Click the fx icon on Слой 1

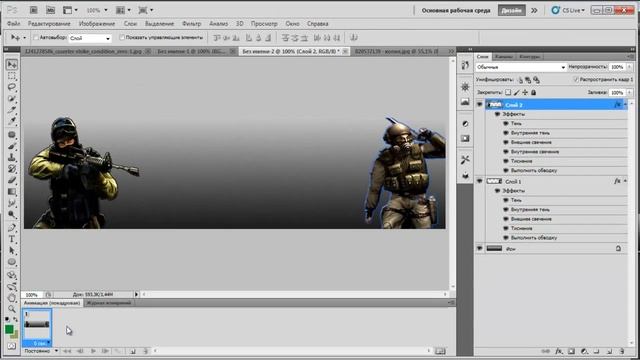coord(617,181)
